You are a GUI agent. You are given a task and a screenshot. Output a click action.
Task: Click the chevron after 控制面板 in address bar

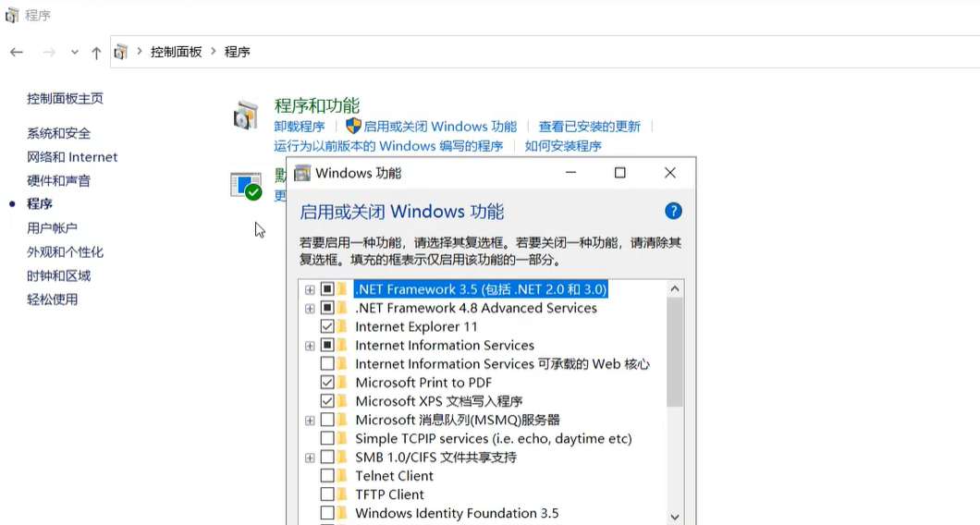click(214, 51)
